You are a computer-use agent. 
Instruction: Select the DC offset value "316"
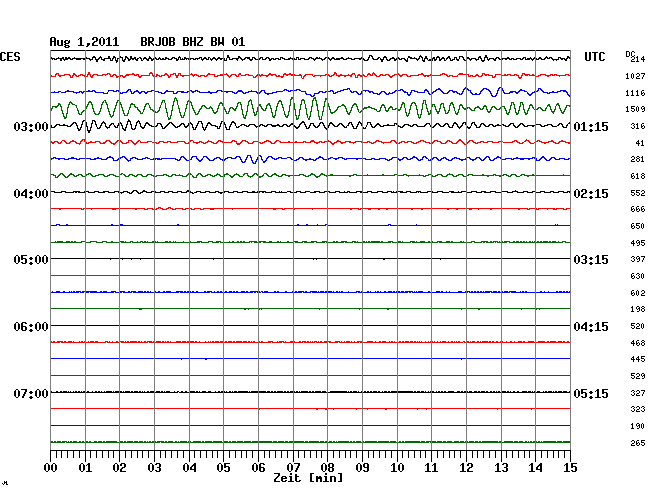[638, 126]
